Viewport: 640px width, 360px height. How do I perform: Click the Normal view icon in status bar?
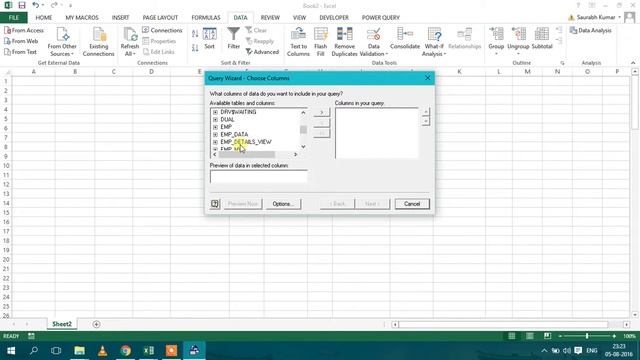tap(511, 336)
